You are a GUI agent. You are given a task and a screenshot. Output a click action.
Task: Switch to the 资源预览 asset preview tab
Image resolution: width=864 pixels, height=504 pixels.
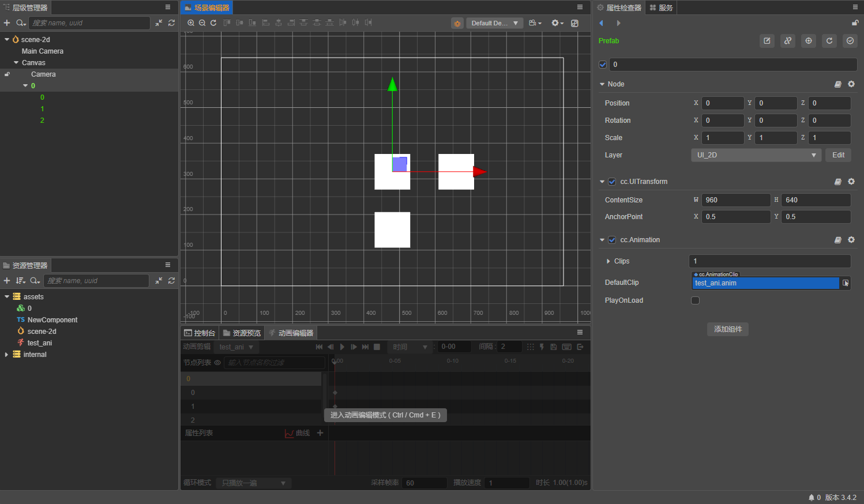point(242,333)
